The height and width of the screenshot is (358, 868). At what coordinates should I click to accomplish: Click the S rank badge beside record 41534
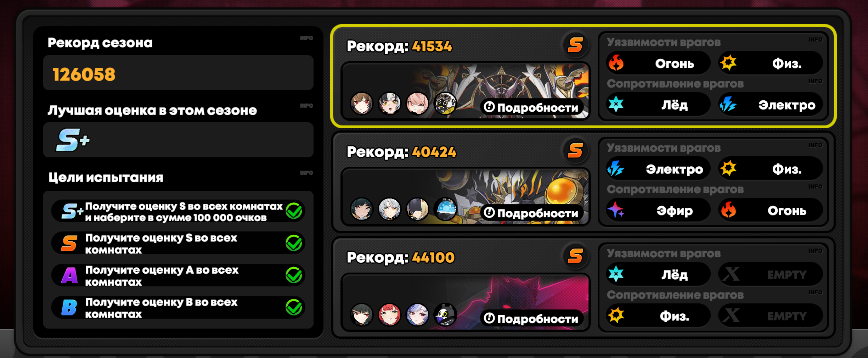pos(575,45)
